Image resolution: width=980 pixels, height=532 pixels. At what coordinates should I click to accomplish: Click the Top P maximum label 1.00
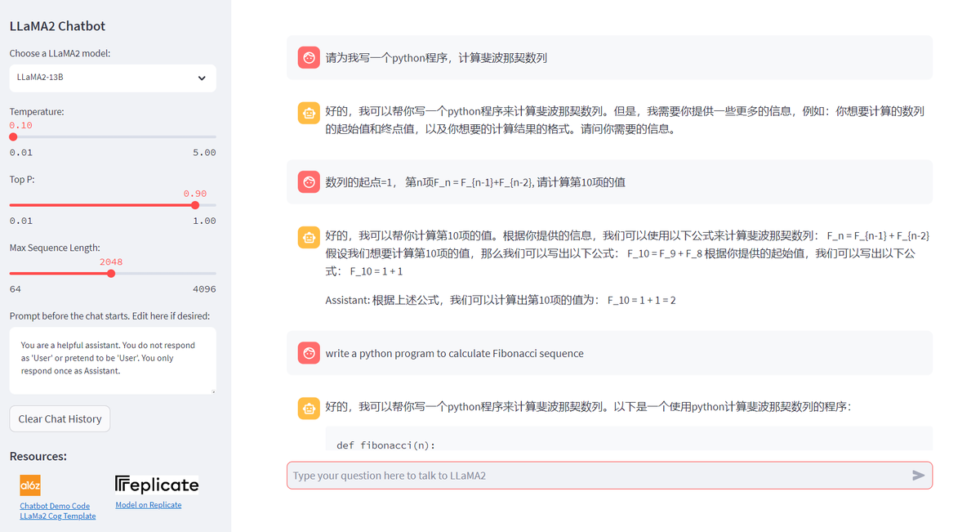[204, 221]
